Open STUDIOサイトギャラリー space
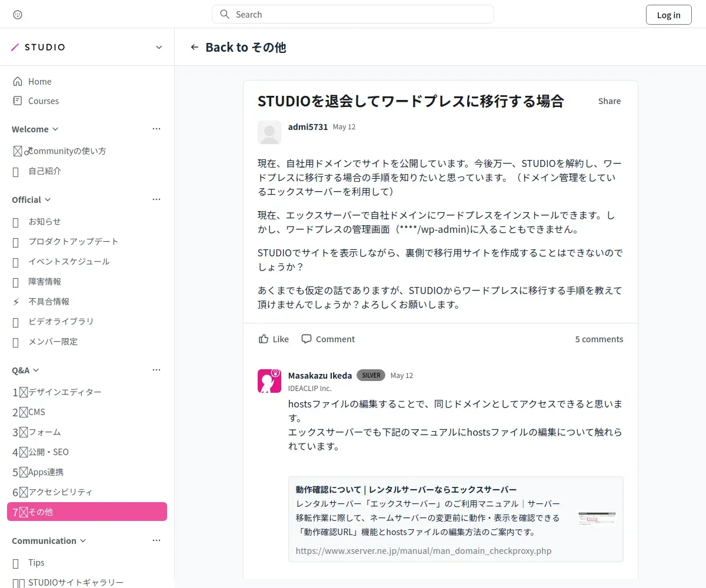 [x=87, y=582]
